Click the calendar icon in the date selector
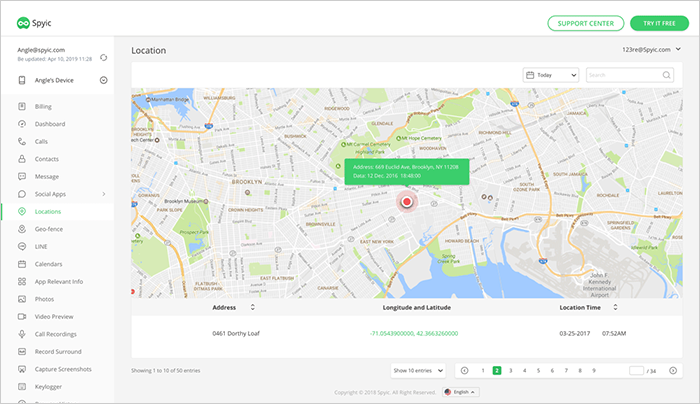Image resolution: width=700 pixels, height=404 pixels. 530,75
